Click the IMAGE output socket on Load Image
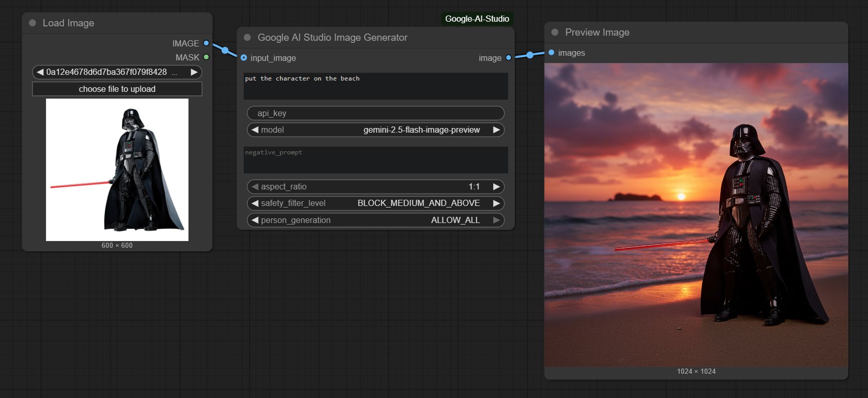 206,43
